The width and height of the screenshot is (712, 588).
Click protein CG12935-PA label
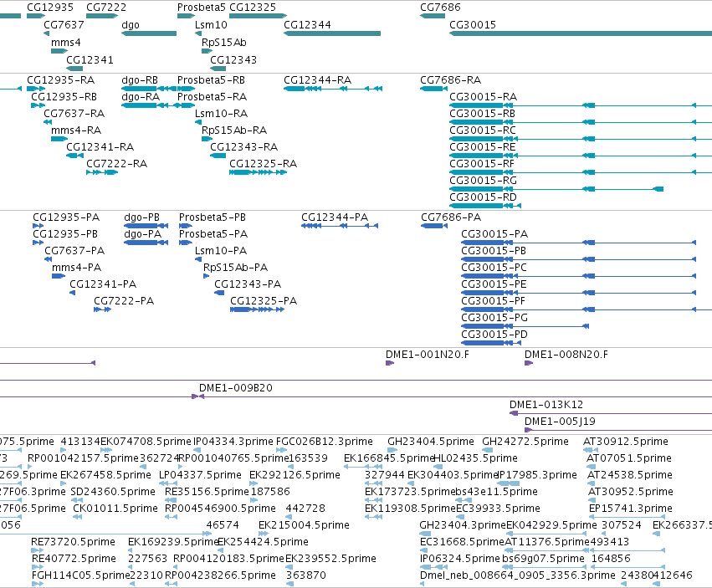coord(66,217)
